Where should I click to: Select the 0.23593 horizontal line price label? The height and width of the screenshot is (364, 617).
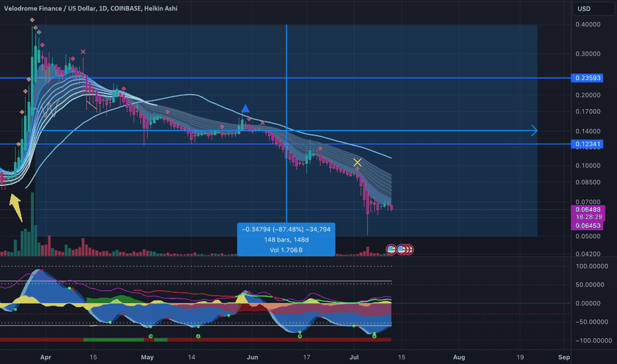click(587, 78)
